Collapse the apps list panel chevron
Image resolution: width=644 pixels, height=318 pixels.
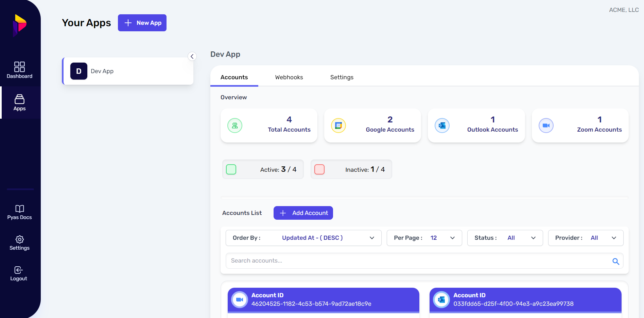point(192,56)
